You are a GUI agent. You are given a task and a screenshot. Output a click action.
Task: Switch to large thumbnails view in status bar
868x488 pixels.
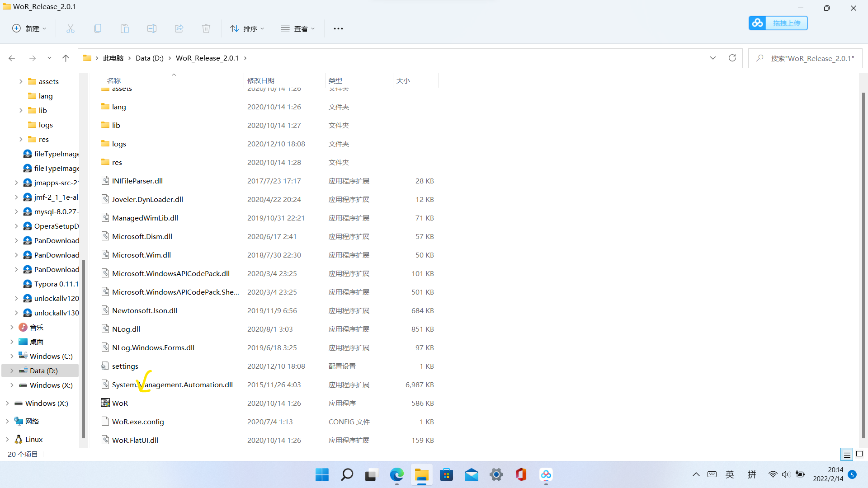[859, 454]
